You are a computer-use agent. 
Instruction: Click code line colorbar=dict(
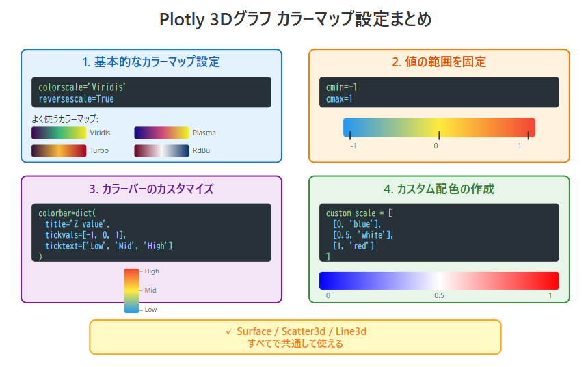pos(67,213)
